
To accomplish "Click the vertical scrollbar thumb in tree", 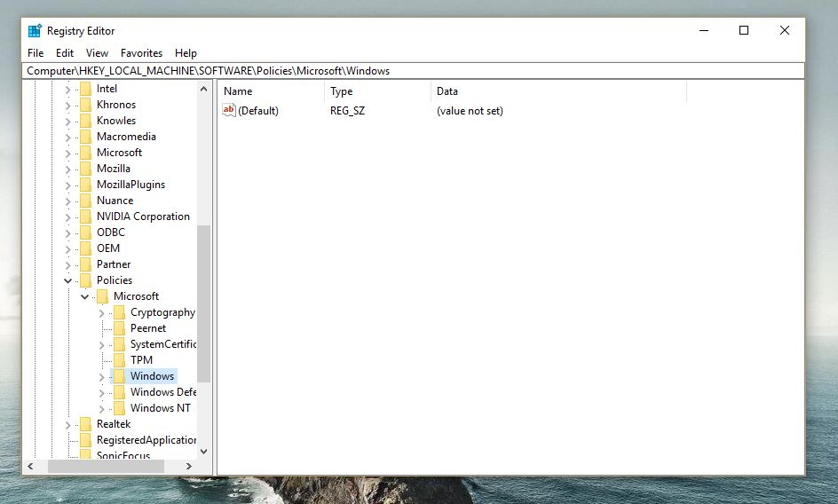I will [x=203, y=303].
